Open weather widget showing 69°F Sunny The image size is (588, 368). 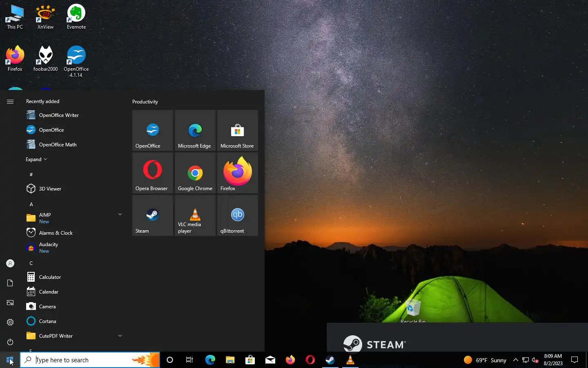click(x=485, y=360)
